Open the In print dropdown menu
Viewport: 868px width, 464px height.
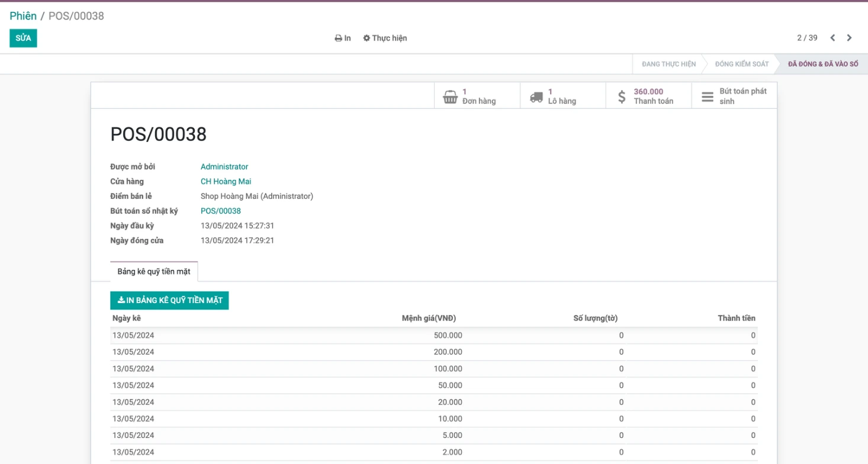343,38
